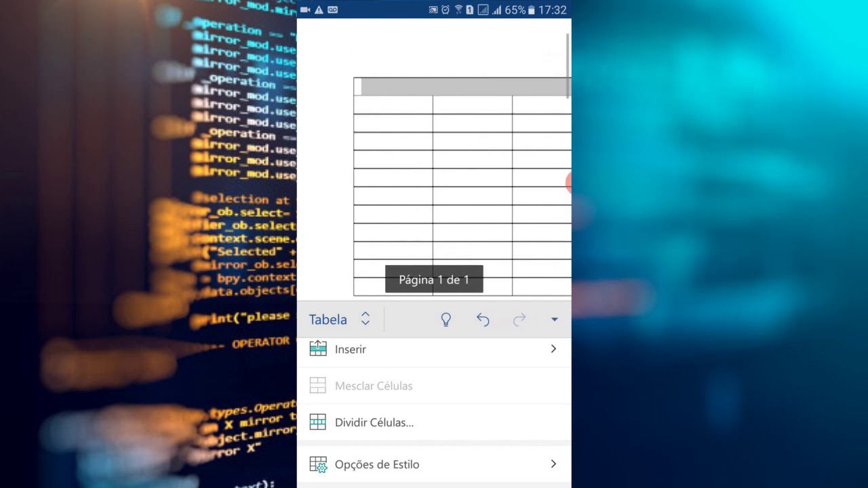
Task: Open Opções de Estilo menu
Action: pyautogui.click(x=434, y=464)
